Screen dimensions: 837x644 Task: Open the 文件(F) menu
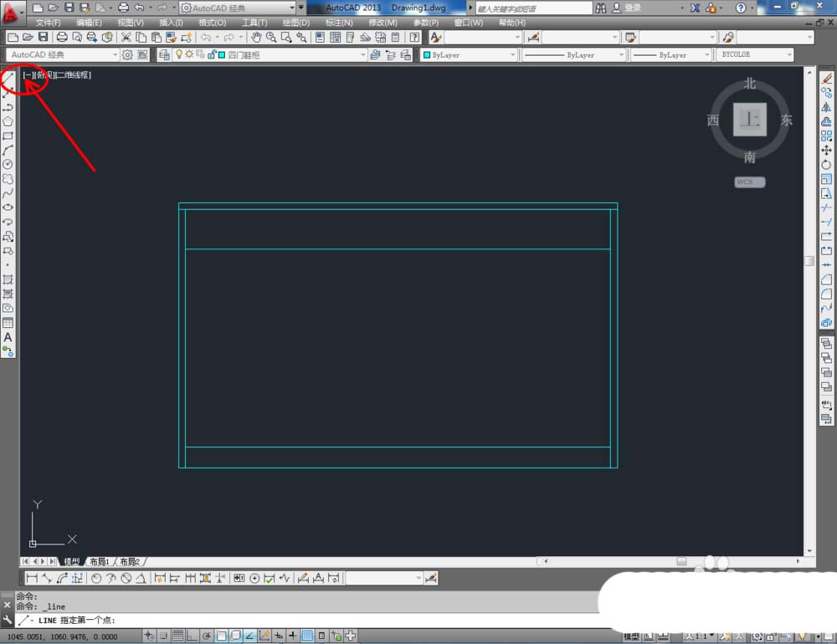point(48,23)
